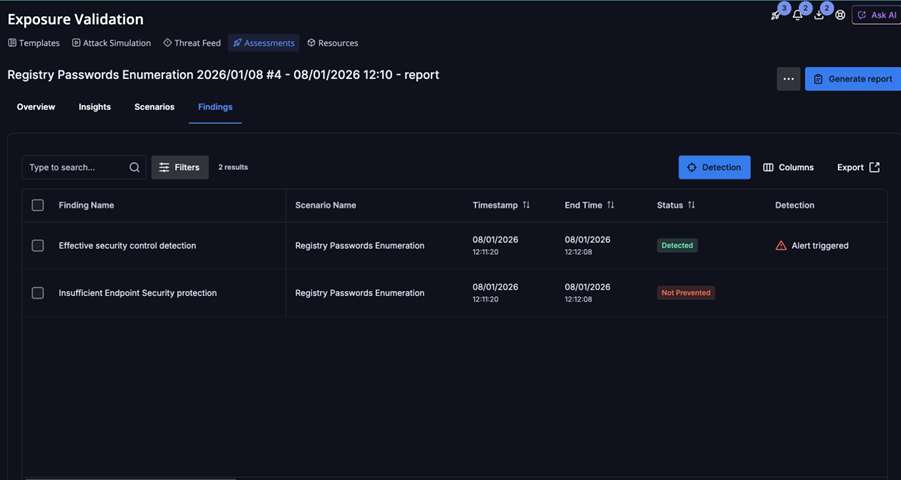Open the Columns chooser

788,168
